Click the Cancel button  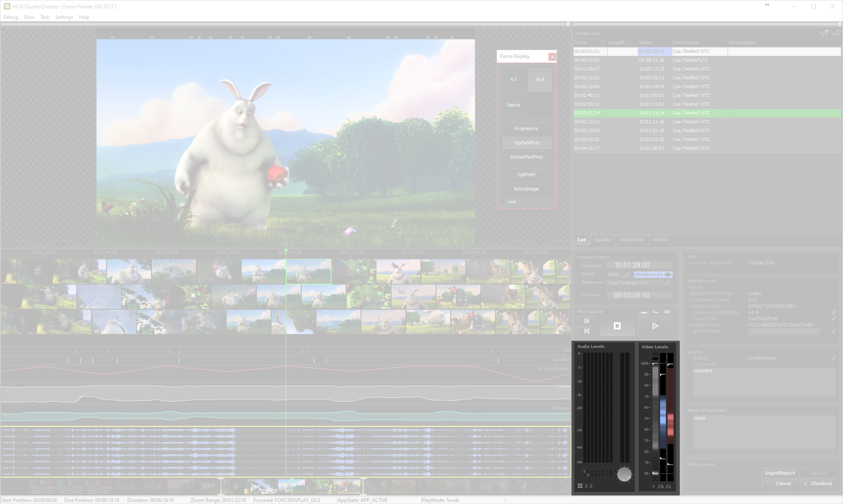pyautogui.click(x=780, y=483)
